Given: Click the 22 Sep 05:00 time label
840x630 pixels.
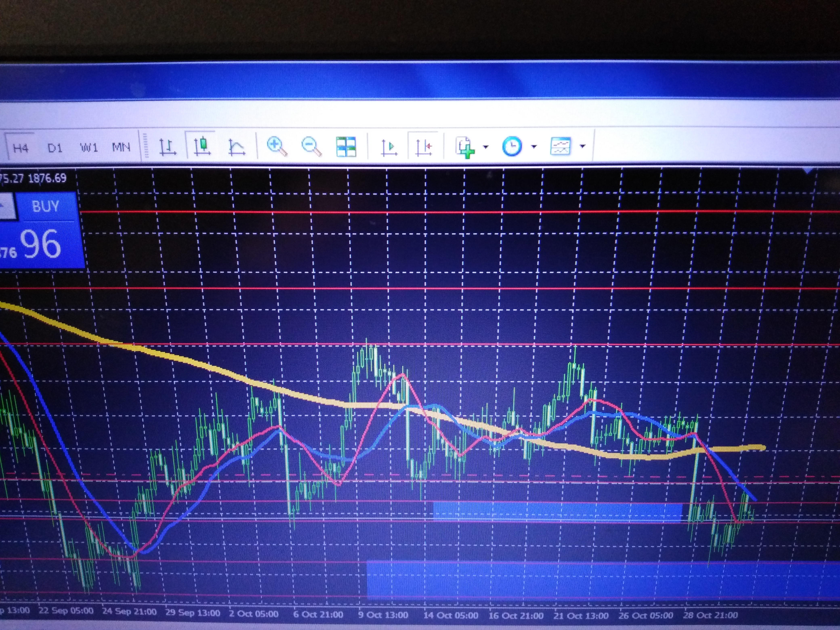Looking at the screenshot, I should (66, 610).
